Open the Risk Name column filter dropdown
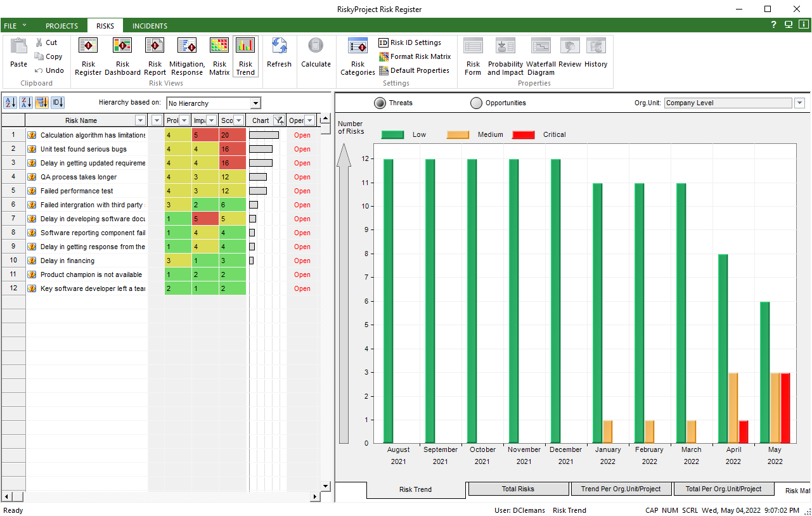This screenshot has width=812, height=516. point(141,120)
